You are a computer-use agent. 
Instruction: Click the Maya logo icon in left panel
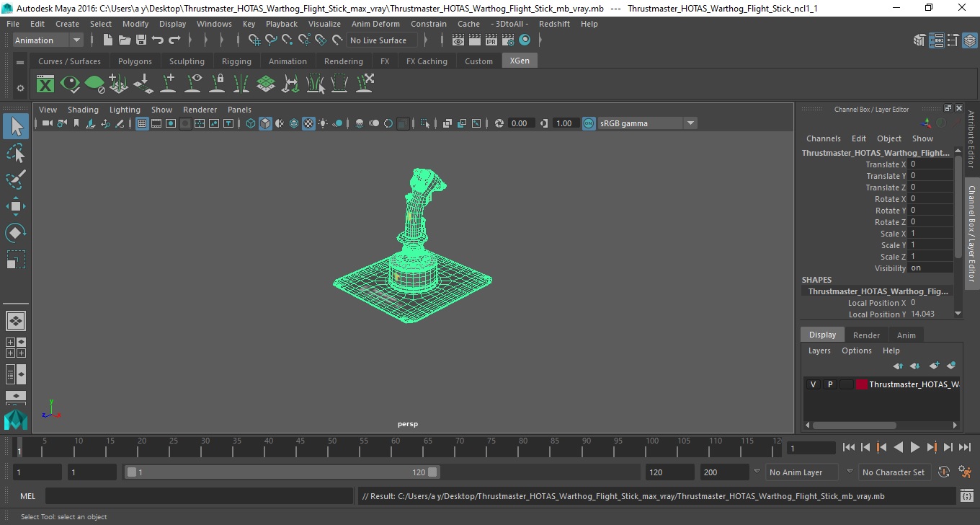[15, 420]
